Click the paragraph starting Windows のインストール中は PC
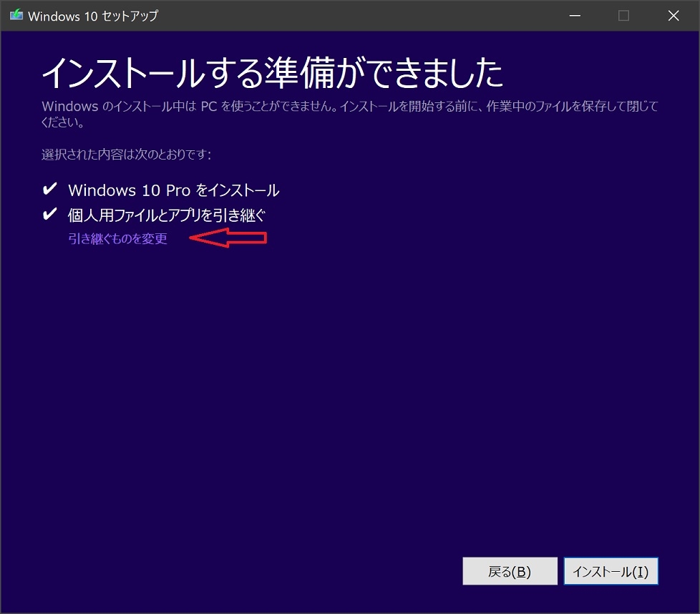This screenshot has width=700, height=614. pyautogui.click(x=349, y=114)
